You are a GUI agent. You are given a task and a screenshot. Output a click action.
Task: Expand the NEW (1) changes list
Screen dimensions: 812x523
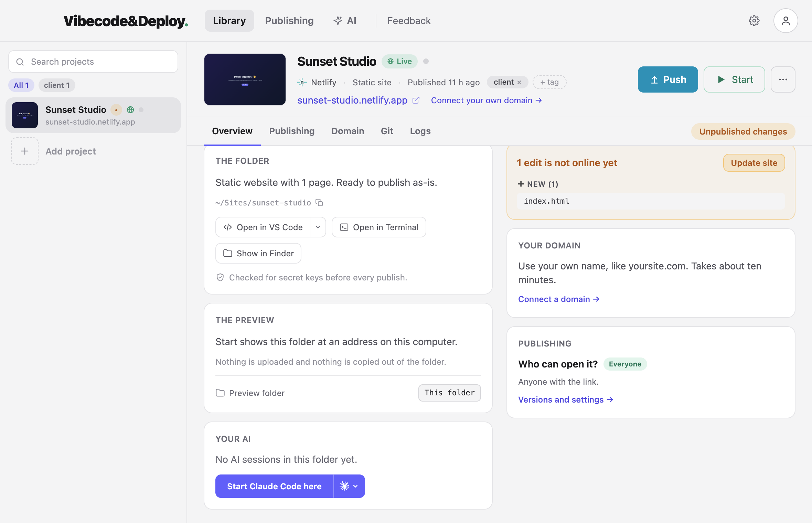click(538, 184)
